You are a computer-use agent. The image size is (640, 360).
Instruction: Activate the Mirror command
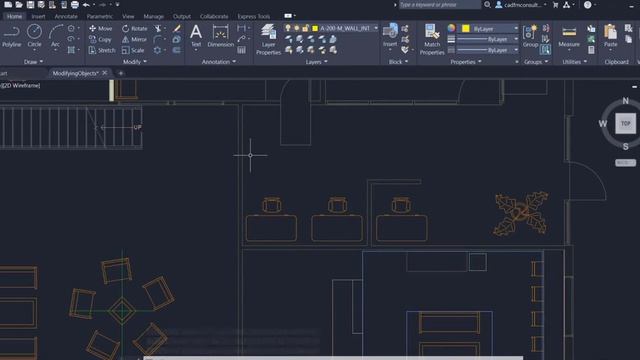point(135,40)
